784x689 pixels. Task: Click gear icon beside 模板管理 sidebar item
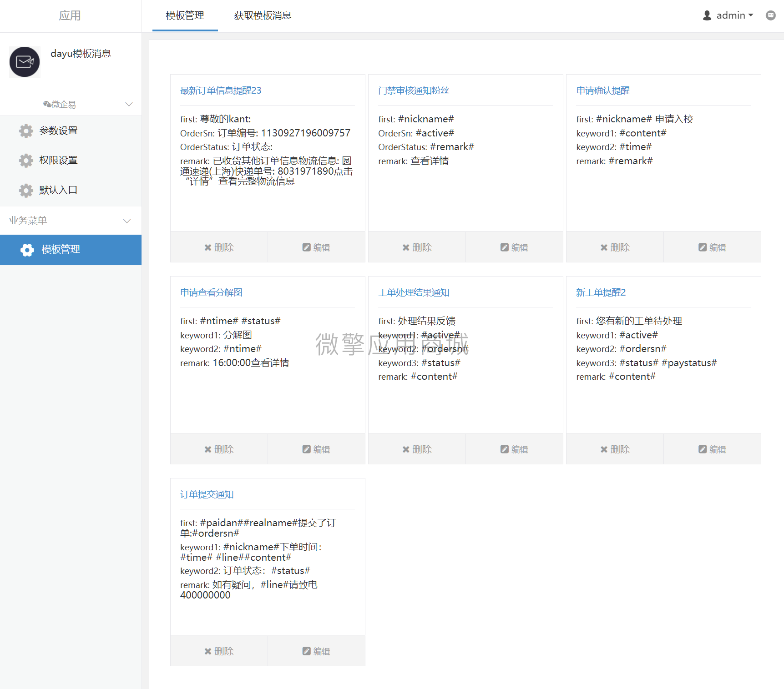(x=27, y=250)
